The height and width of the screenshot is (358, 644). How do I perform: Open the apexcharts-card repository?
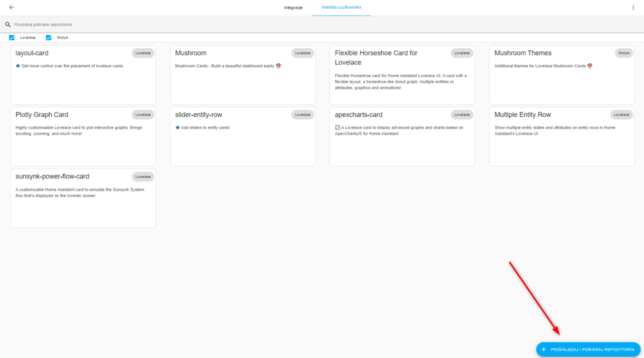(x=402, y=136)
